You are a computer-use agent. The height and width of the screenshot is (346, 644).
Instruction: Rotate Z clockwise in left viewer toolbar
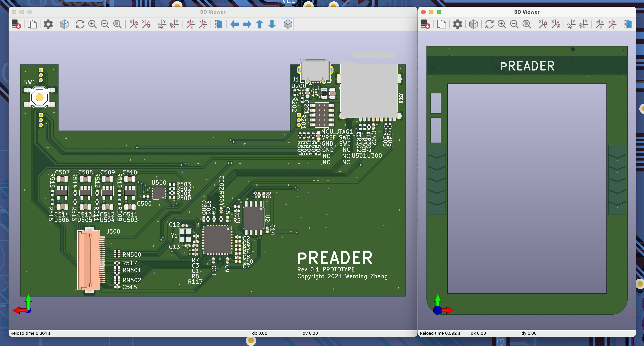[x=190, y=24]
